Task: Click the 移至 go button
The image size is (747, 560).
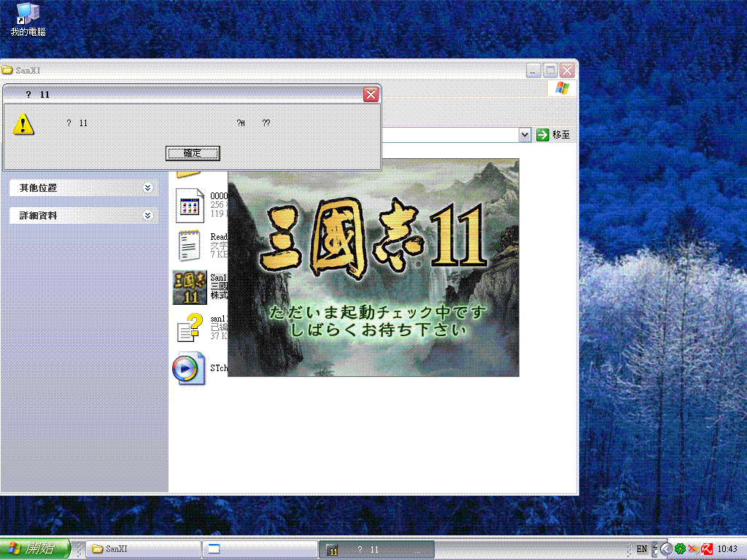Action: click(553, 135)
